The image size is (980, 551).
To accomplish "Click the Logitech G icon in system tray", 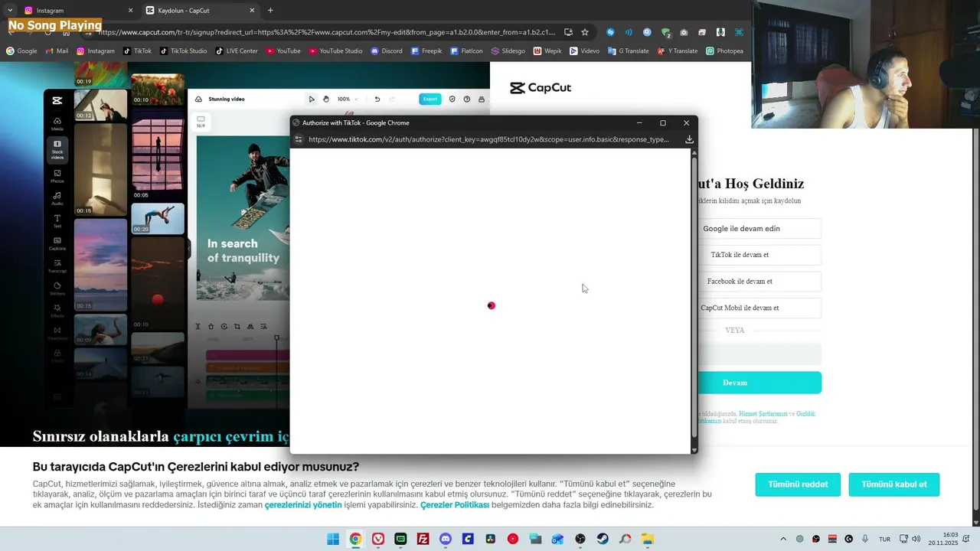I will pyautogui.click(x=848, y=539).
